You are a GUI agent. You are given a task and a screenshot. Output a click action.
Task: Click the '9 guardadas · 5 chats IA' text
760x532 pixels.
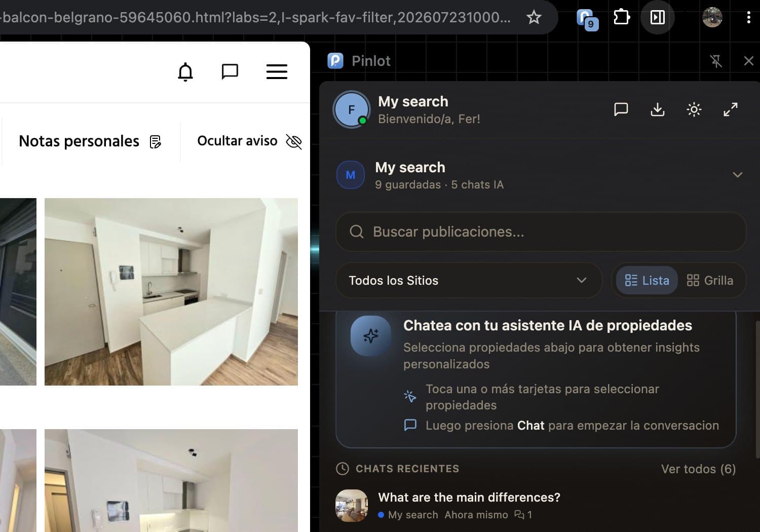439,185
